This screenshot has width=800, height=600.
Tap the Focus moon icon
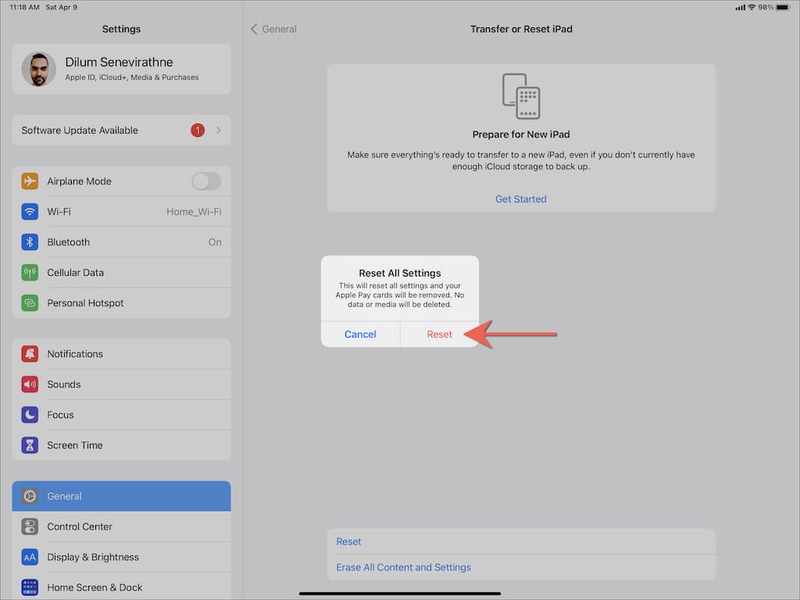30,415
